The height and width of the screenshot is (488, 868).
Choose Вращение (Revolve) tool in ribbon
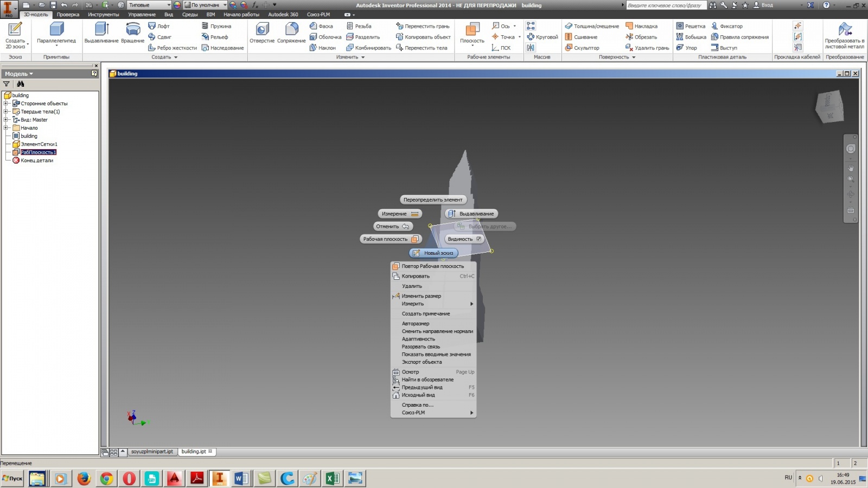click(133, 34)
